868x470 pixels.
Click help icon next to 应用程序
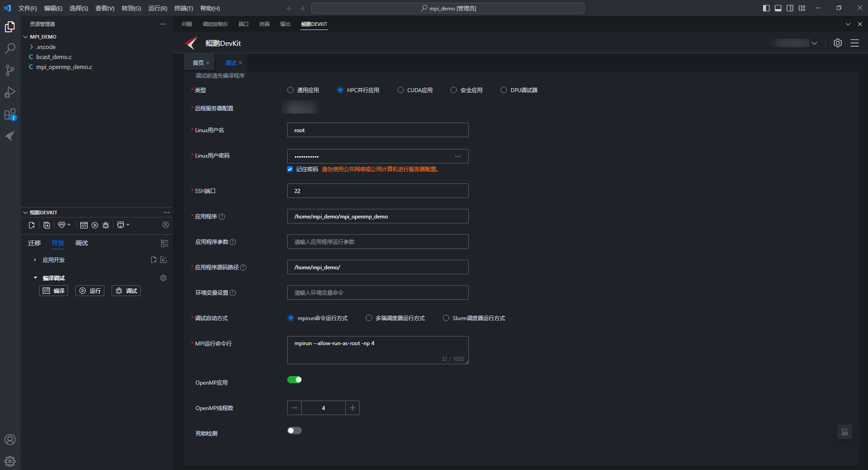(x=222, y=217)
